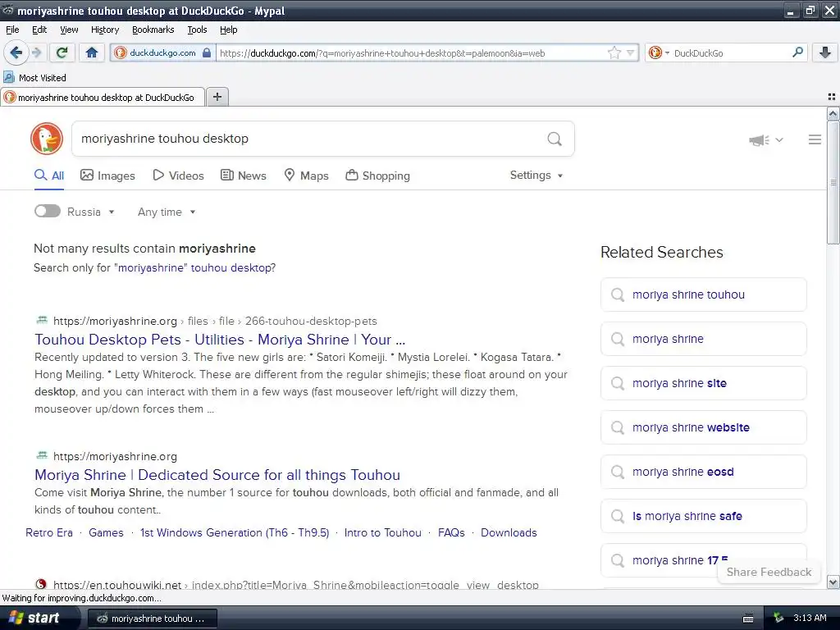Open the megaphone announcements icon
Screen dimensions: 840x630
pyautogui.click(x=759, y=139)
